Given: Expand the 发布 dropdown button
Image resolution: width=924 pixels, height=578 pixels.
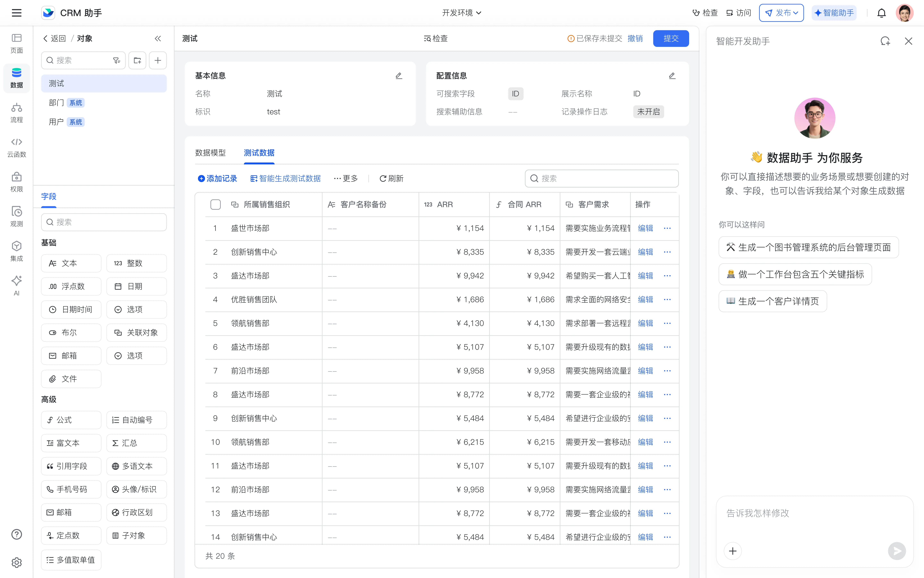Looking at the screenshot, I should tap(781, 13).
